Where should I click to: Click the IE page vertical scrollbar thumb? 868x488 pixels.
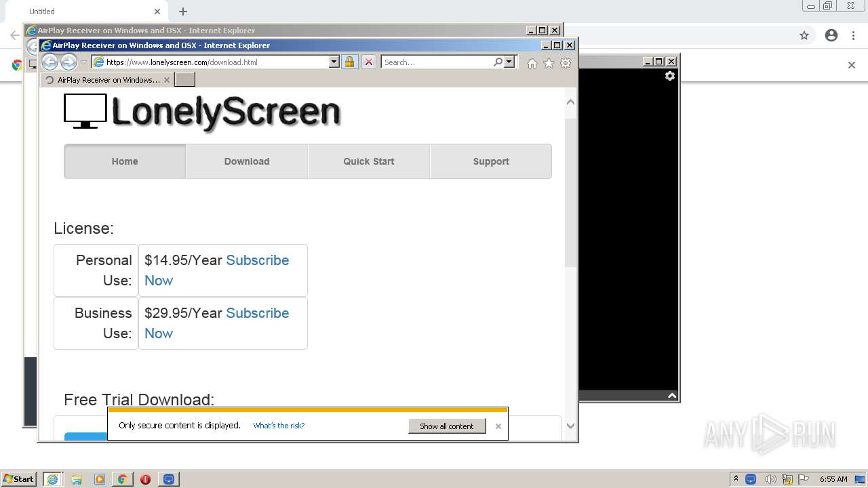click(x=570, y=192)
